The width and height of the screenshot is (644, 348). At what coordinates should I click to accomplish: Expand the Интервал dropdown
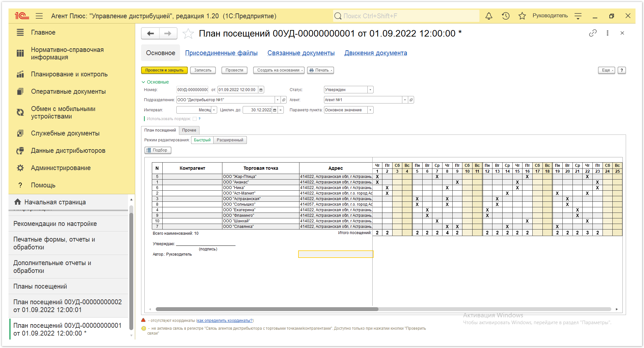(x=214, y=110)
